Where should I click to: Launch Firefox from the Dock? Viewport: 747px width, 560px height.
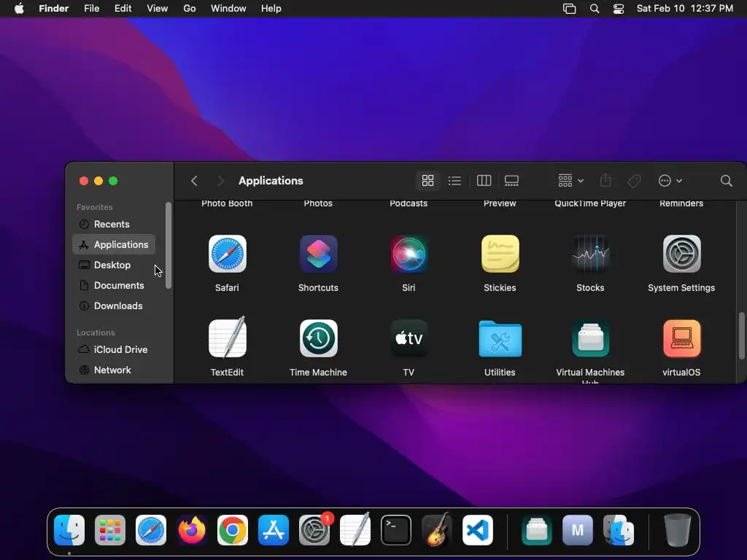pos(192,530)
